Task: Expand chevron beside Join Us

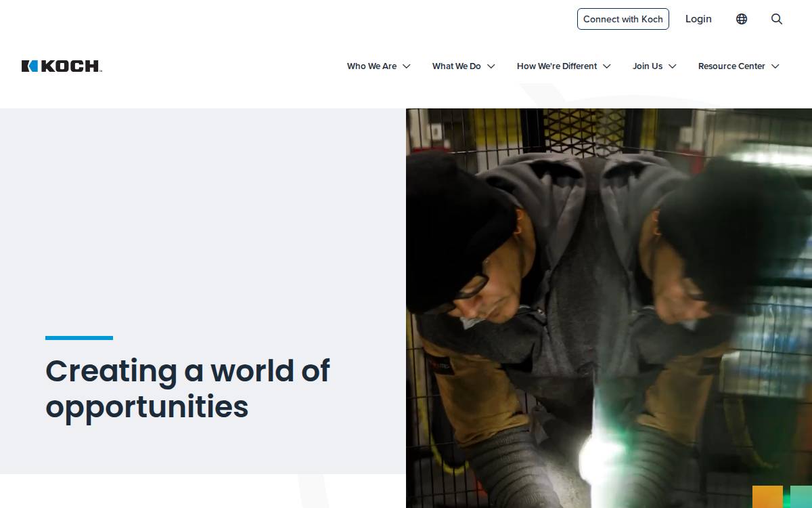Action: [x=673, y=66]
